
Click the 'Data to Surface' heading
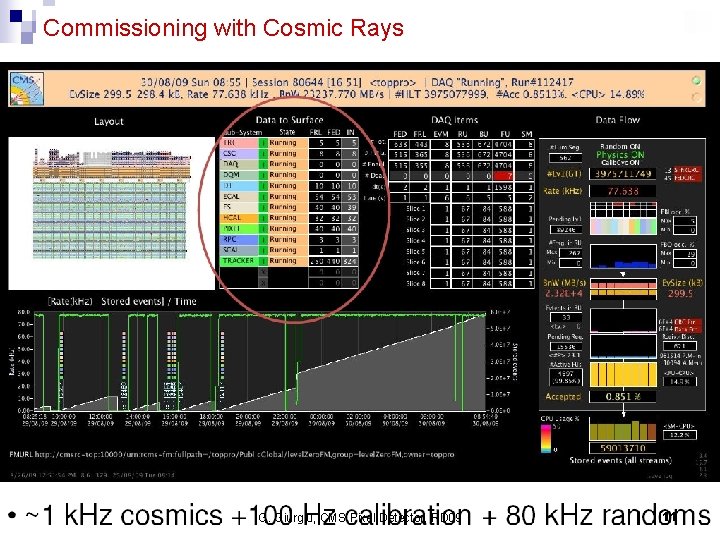[289, 120]
